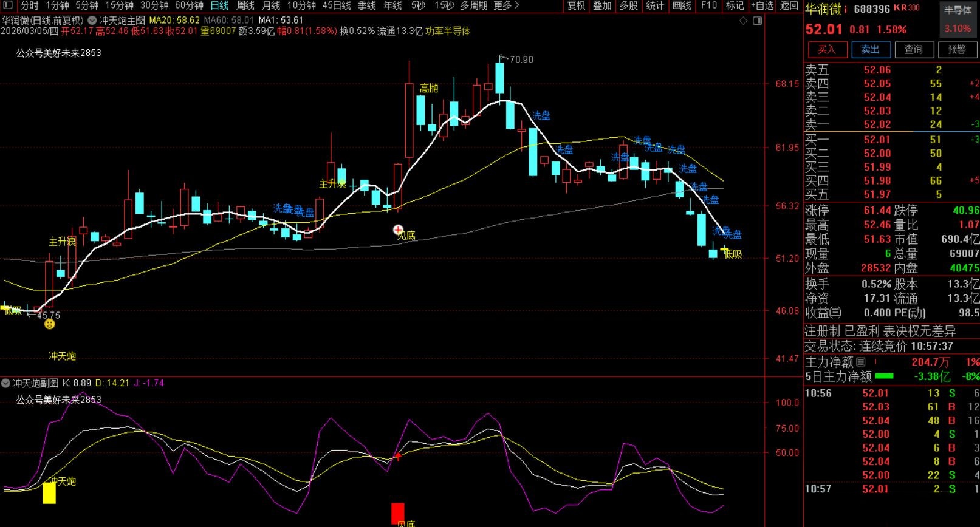
Task: Click the info icon beside 华润微
Action: (846, 8)
